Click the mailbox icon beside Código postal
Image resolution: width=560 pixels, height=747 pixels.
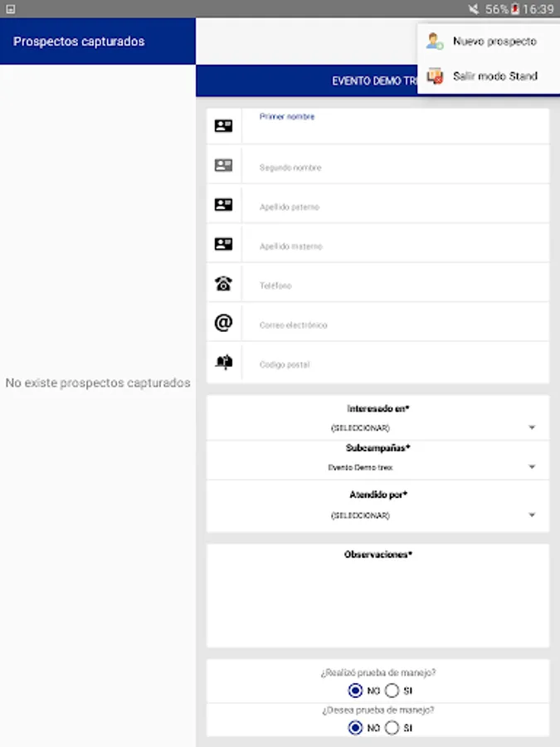223,363
